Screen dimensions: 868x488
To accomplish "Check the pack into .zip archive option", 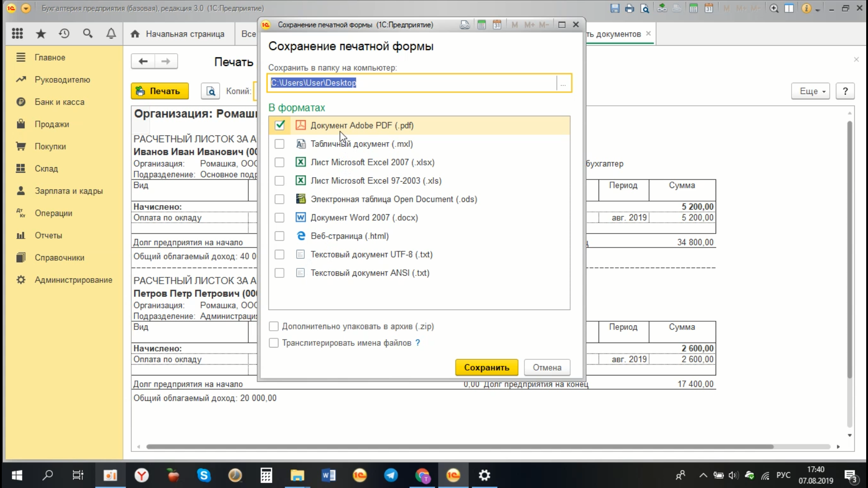I will 274,326.
